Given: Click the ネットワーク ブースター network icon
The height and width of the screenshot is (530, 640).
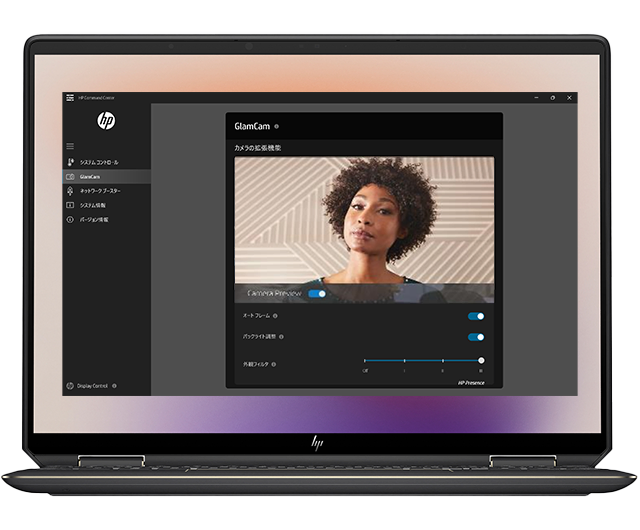Looking at the screenshot, I should tap(70, 190).
